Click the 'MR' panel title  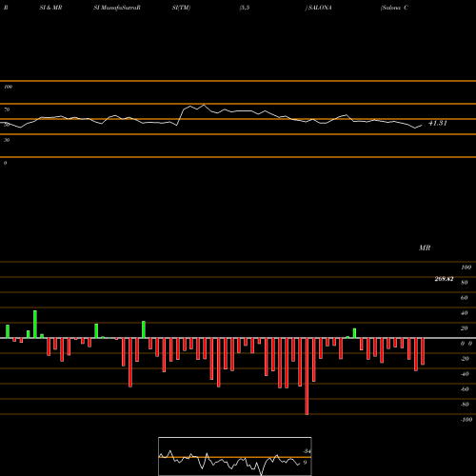[x=425, y=248]
